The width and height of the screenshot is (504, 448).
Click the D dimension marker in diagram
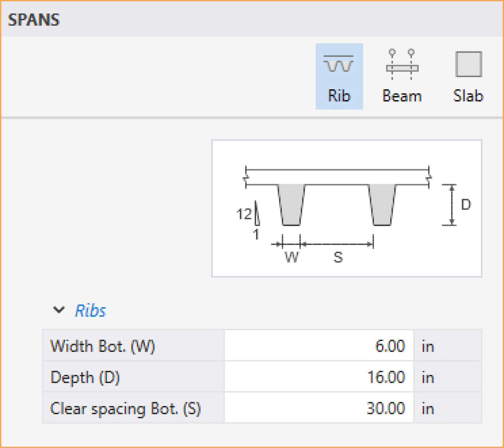466,205
